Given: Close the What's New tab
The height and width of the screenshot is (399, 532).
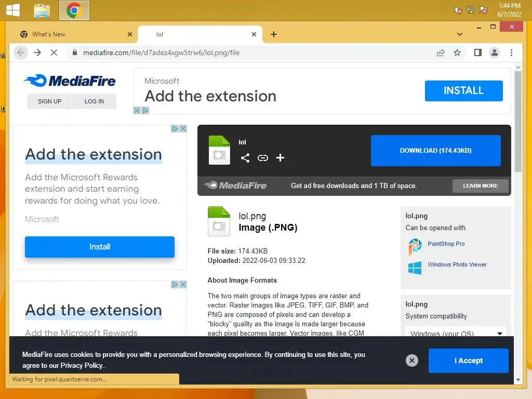Looking at the screenshot, I should click(129, 34).
